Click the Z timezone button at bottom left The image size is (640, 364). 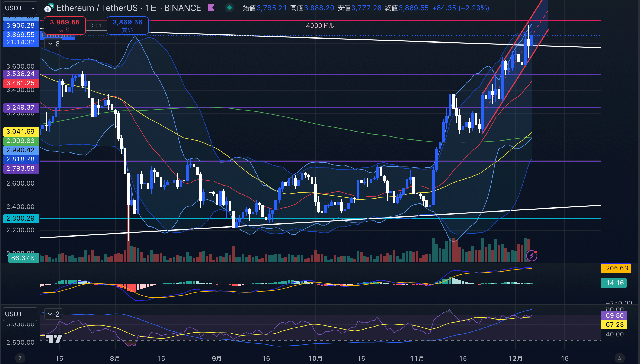click(x=20, y=358)
